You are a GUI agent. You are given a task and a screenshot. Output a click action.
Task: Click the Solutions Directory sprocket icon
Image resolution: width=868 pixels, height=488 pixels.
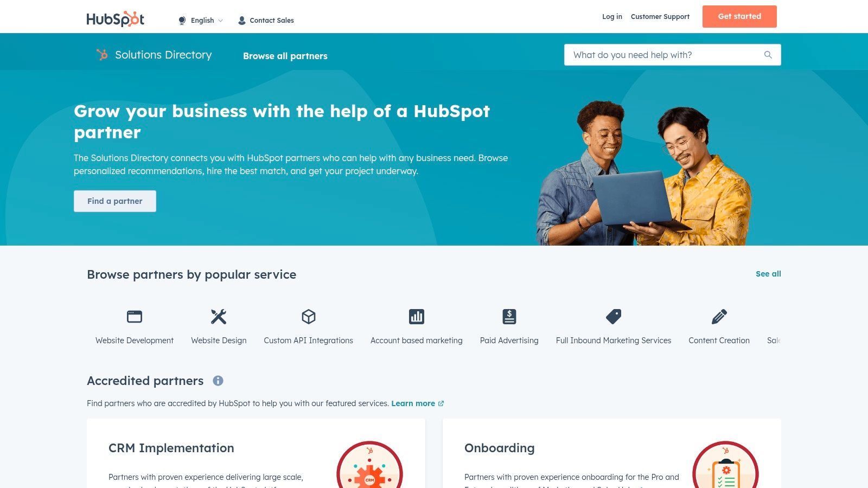pos(102,55)
